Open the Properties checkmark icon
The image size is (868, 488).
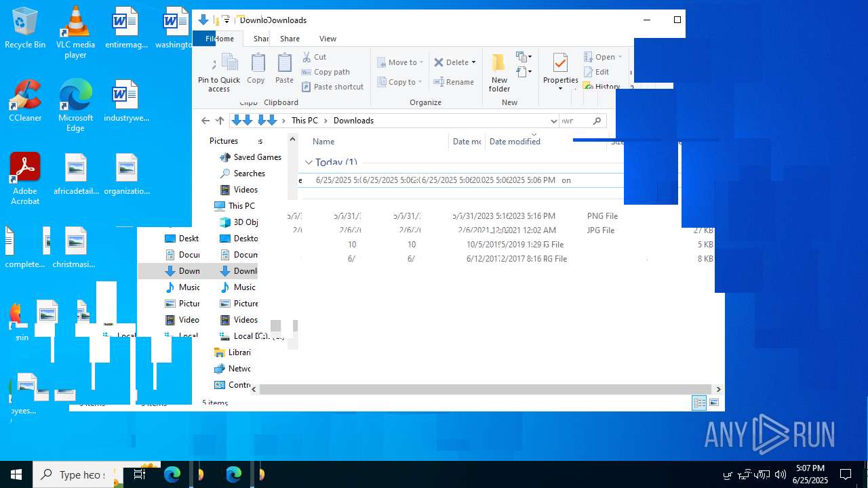pyautogui.click(x=560, y=63)
